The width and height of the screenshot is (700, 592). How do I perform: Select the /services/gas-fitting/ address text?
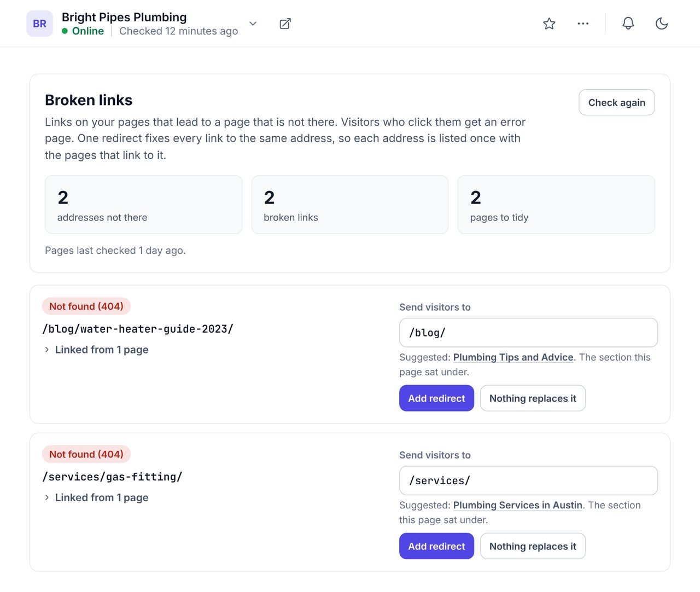coord(112,477)
